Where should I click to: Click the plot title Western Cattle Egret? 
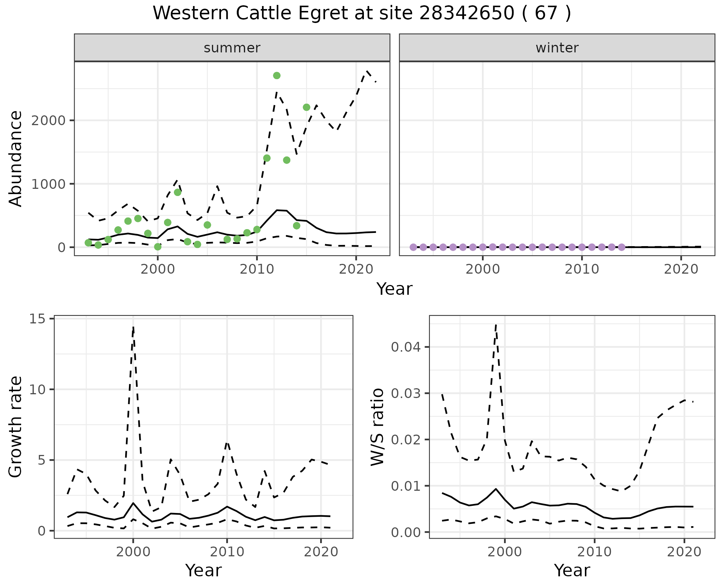pyautogui.click(x=362, y=14)
